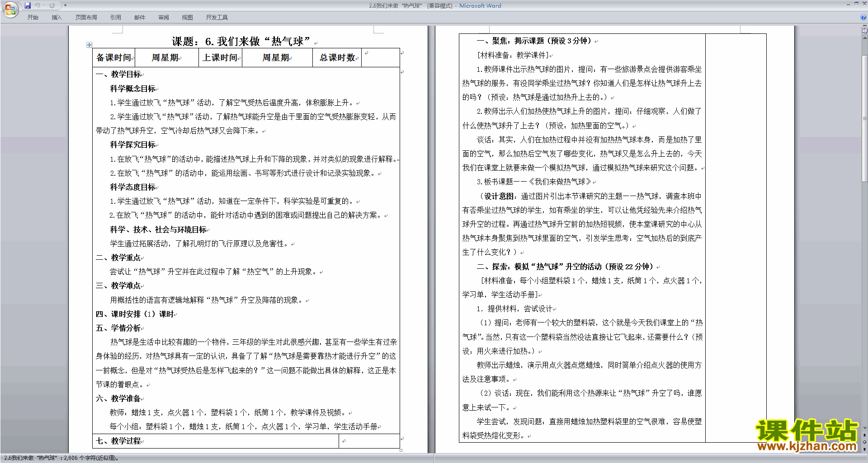The image size is (868, 463).
Task: Switch to the 页面布局 tab
Action: click(86, 18)
